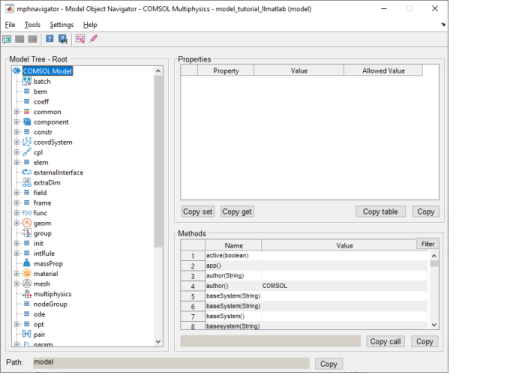Expand the constr tree node
Image resolution: width=510 pixels, height=378 pixels.
(x=16, y=132)
